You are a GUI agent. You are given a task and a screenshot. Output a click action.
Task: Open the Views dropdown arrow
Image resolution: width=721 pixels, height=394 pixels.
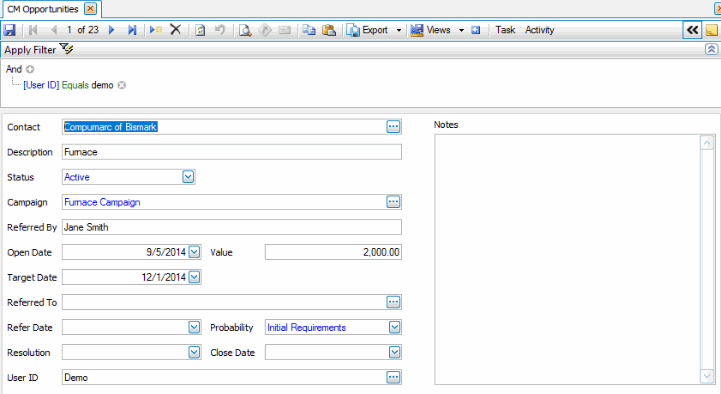(x=461, y=30)
